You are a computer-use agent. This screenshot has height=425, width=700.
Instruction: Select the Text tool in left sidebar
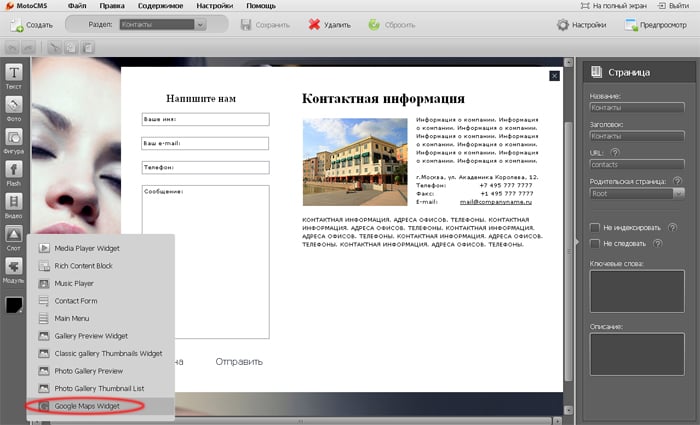click(15, 75)
